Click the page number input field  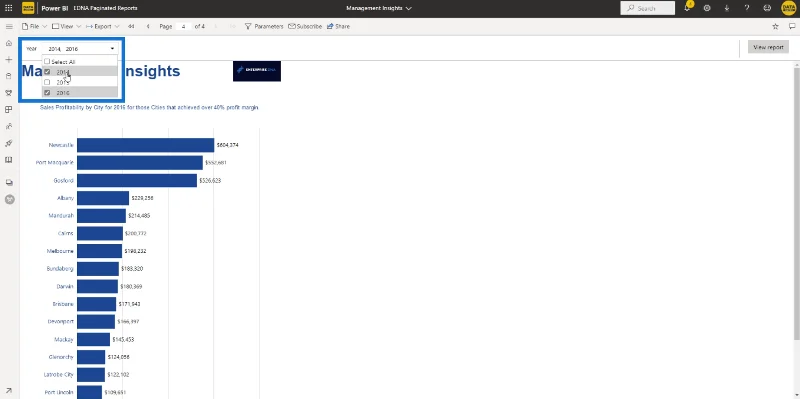click(183, 26)
